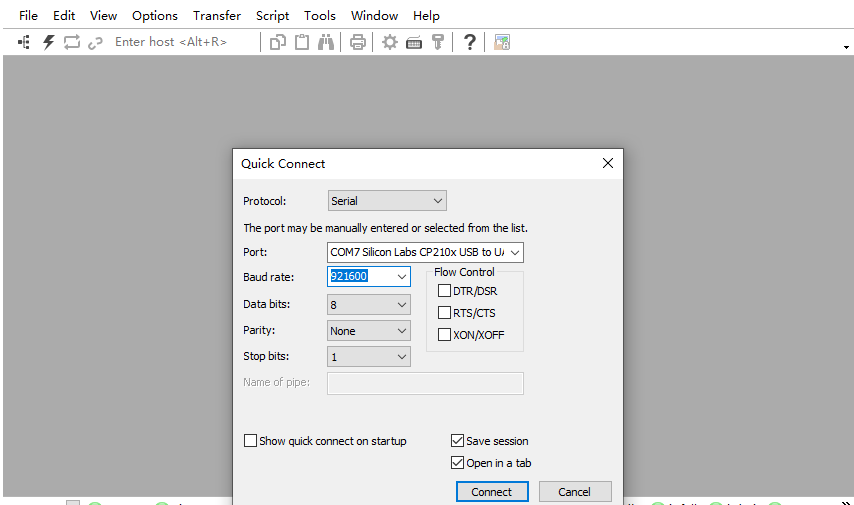
Task: Click the Public Key Assistant key icon
Action: click(438, 42)
